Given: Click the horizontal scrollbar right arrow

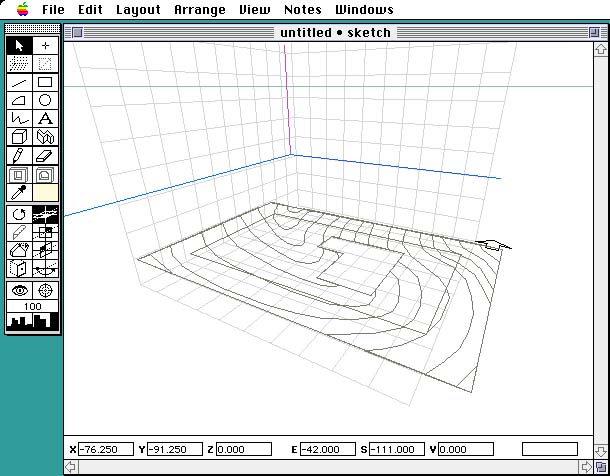Looking at the screenshot, I should (x=586, y=467).
